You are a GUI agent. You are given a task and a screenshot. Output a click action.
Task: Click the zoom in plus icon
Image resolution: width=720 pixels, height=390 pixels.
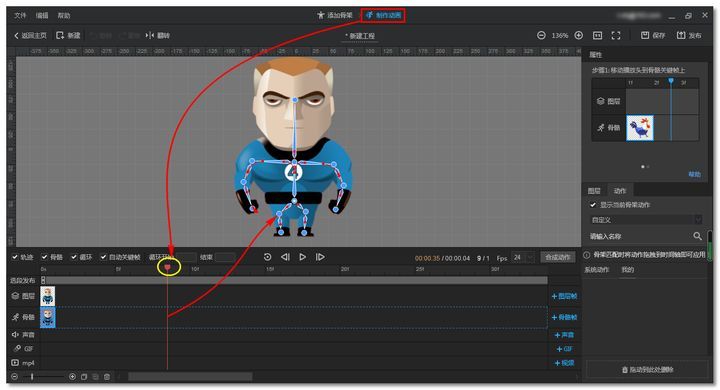pos(579,35)
